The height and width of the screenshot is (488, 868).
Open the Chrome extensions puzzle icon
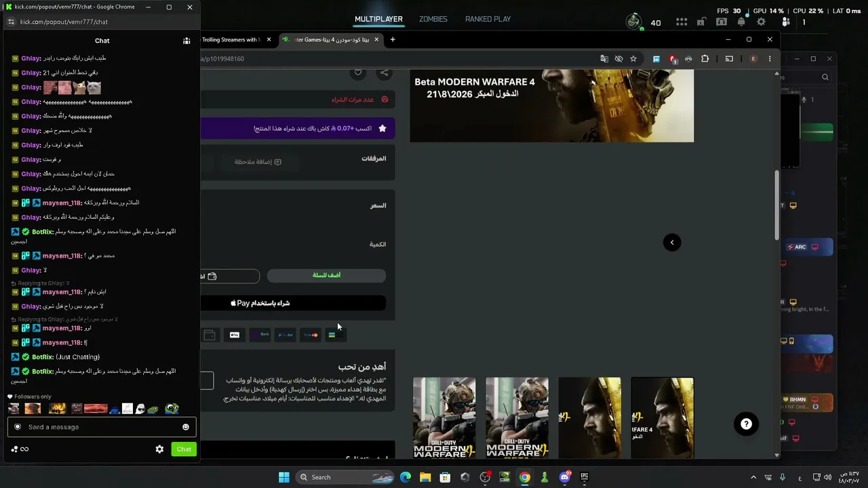point(705,59)
